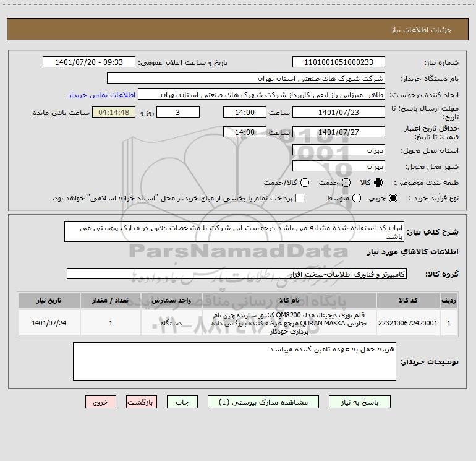The height and width of the screenshot is (461, 476).
Task: Click buyer notes text area
Action: [x=234, y=361]
